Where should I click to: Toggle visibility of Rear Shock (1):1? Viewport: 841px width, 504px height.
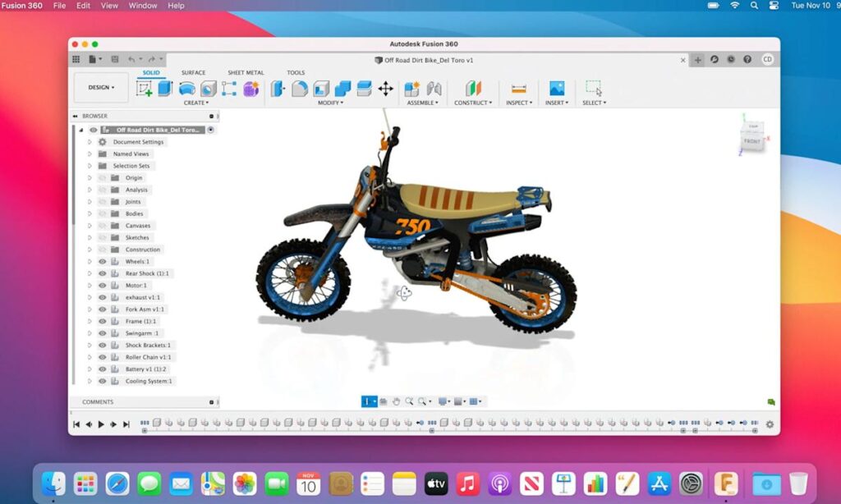point(102,273)
